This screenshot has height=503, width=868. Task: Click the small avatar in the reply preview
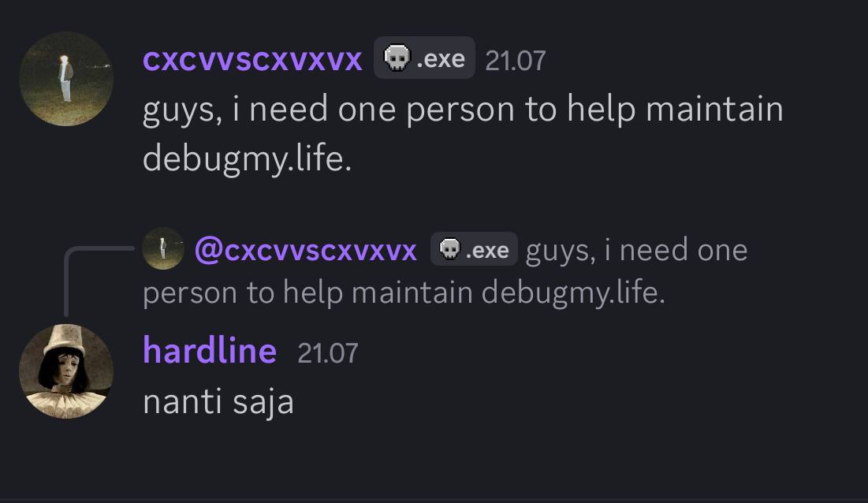[x=162, y=248]
